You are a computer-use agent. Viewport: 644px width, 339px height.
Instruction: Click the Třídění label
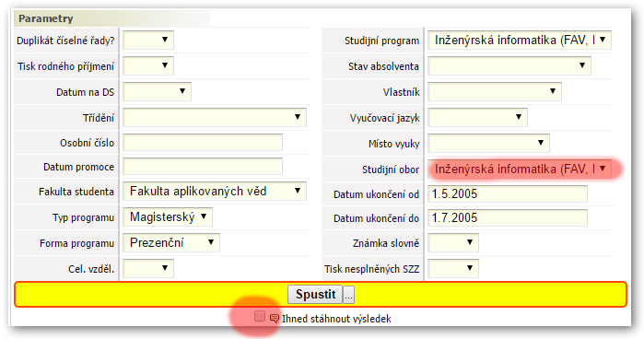coord(99,118)
